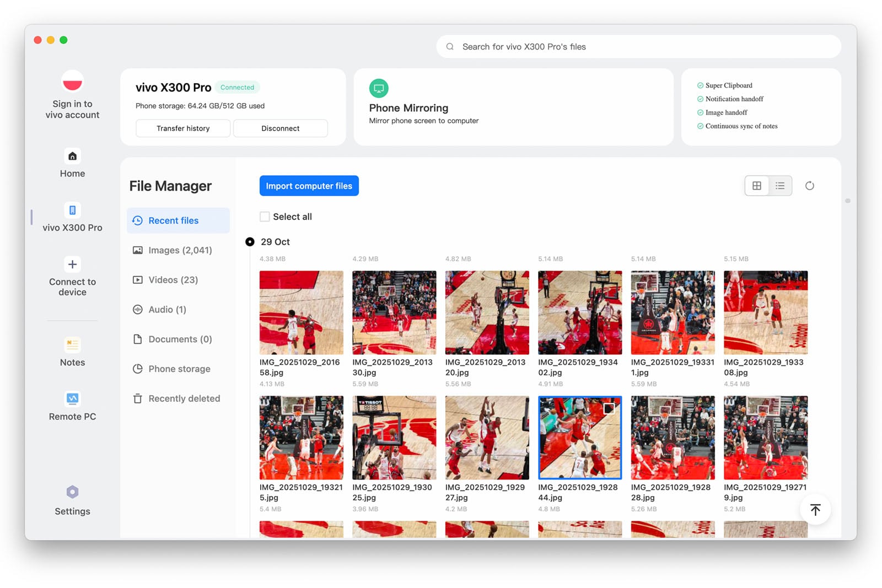The height and width of the screenshot is (588, 882).
Task: Toggle the 29 Oct date group selector
Action: (x=250, y=241)
